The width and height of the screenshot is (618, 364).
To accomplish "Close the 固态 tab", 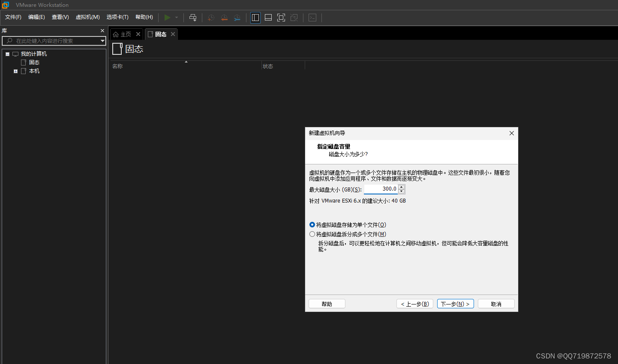I will pyautogui.click(x=173, y=34).
